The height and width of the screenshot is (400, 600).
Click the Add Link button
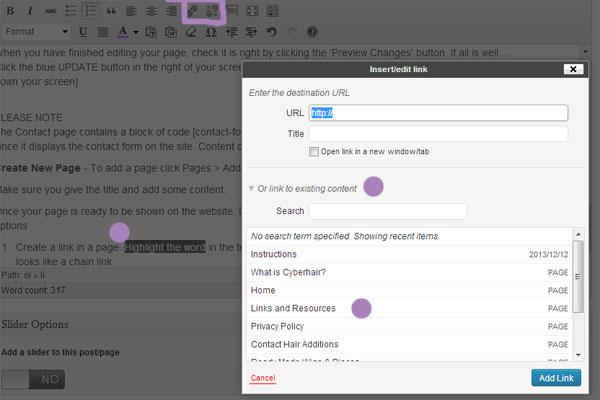(x=556, y=378)
